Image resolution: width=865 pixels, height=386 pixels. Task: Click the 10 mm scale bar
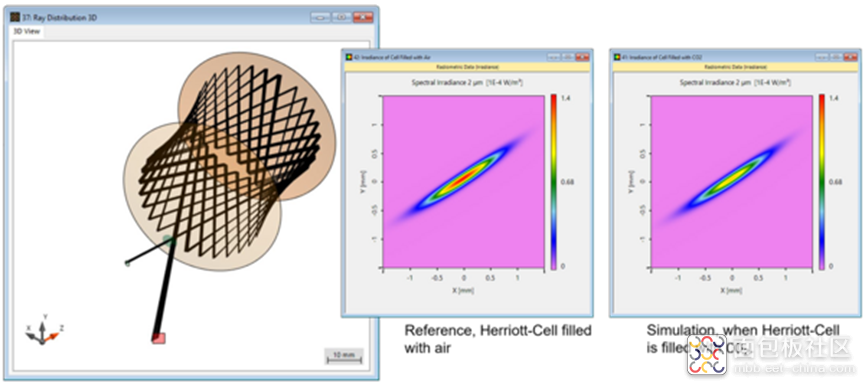pyautogui.click(x=344, y=356)
